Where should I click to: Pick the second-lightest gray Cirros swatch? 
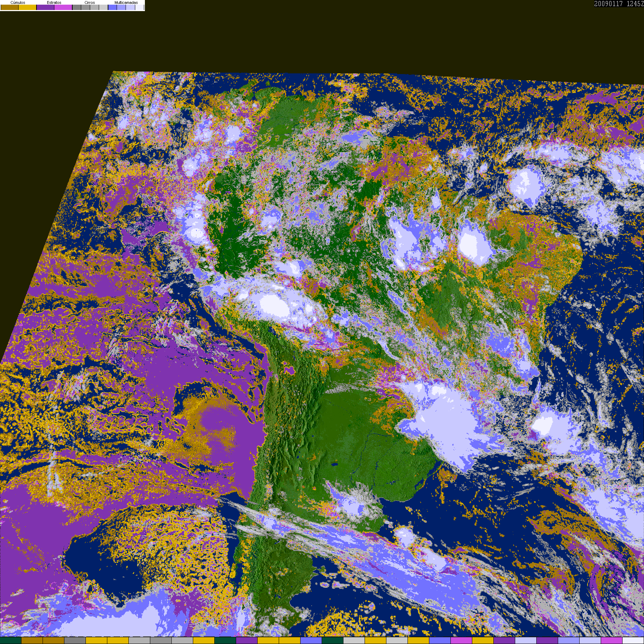(x=94, y=7)
